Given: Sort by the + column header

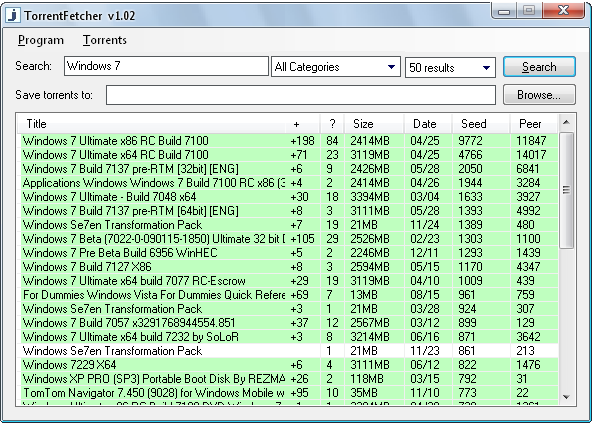Looking at the screenshot, I should point(303,124).
